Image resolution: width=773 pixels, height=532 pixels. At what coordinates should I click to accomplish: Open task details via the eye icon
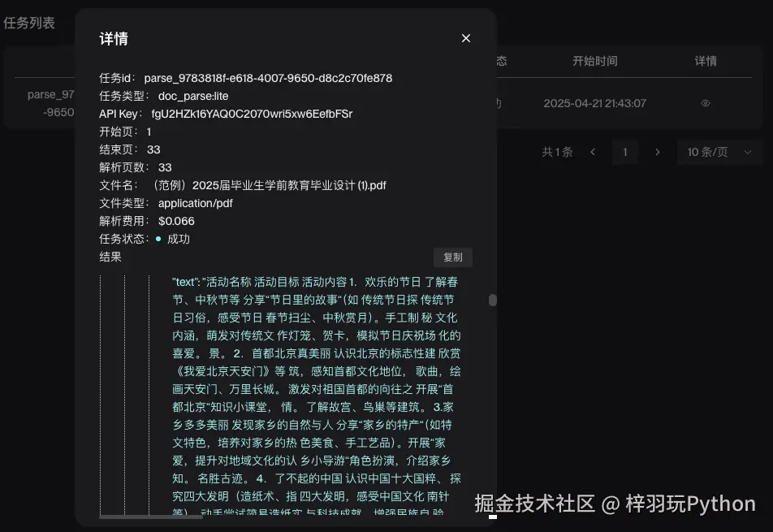(706, 103)
